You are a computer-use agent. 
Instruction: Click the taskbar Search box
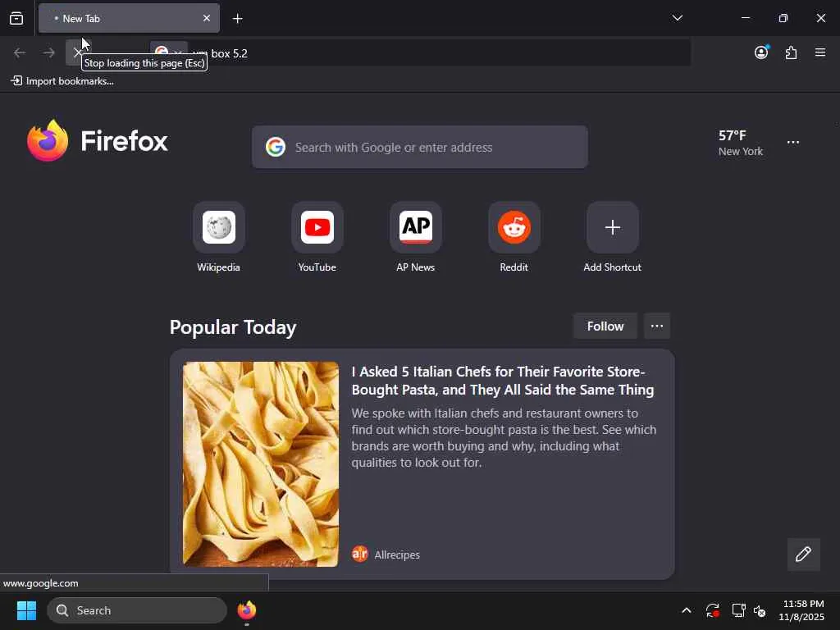(137, 610)
